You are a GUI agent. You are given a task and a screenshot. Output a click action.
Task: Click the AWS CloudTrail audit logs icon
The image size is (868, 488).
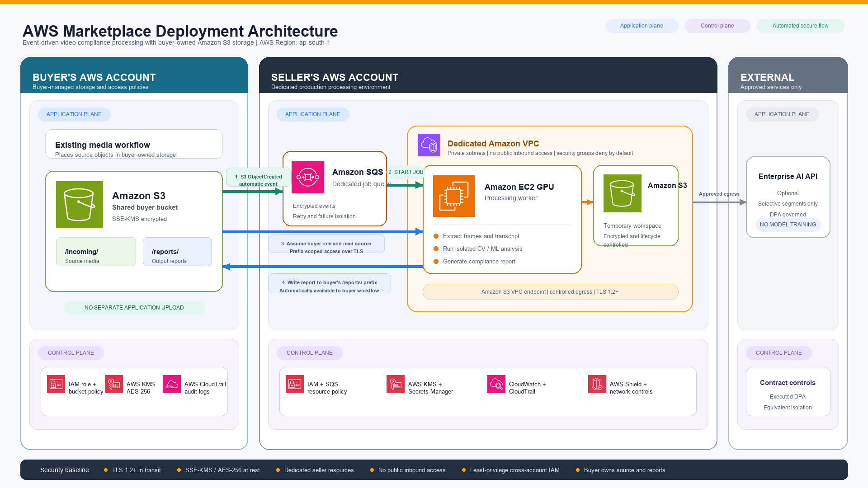coord(172,384)
